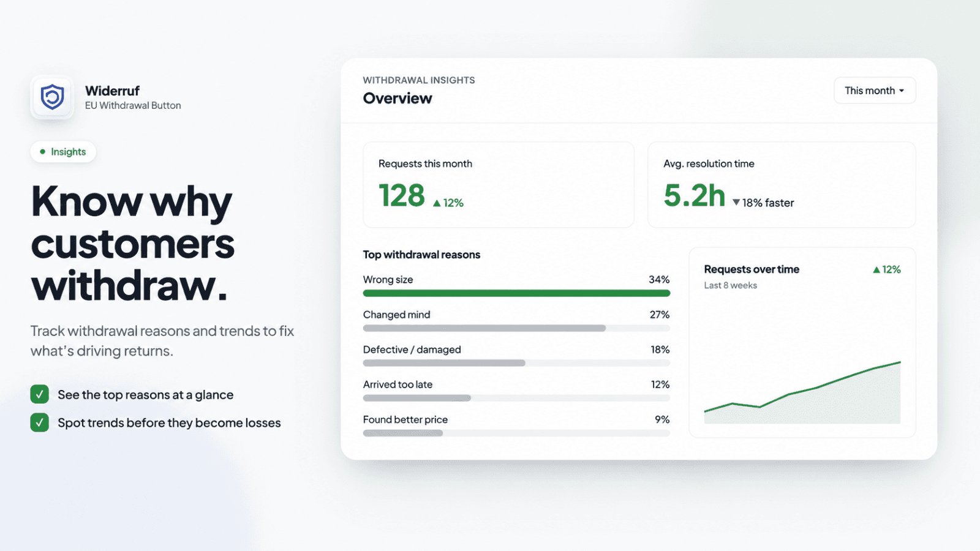Click the 128 requests value
The width and height of the screenshot is (980, 551).
(x=402, y=196)
